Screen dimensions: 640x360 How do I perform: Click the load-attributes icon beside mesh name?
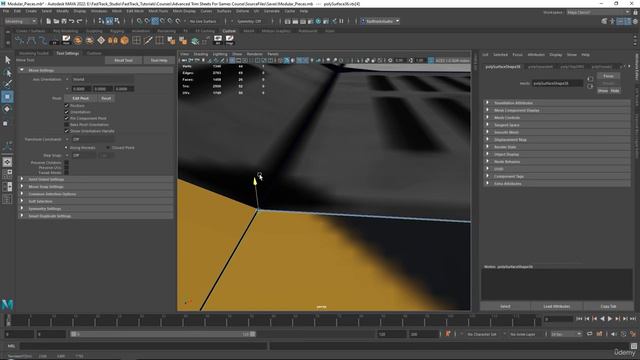[x=590, y=79]
